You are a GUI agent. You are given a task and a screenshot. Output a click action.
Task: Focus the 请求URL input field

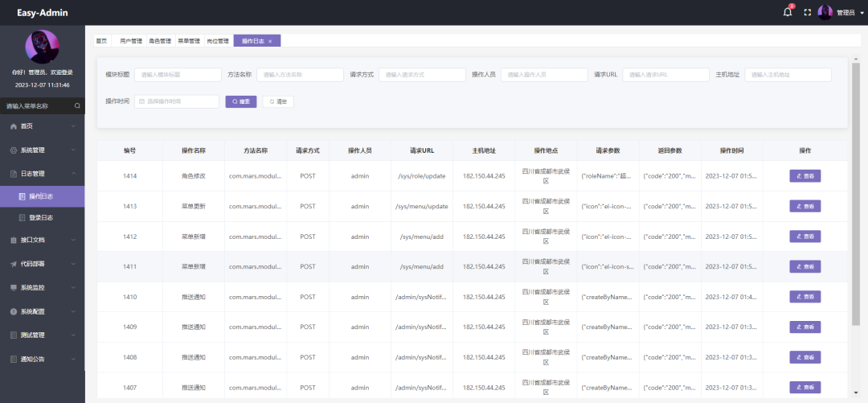(x=666, y=74)
